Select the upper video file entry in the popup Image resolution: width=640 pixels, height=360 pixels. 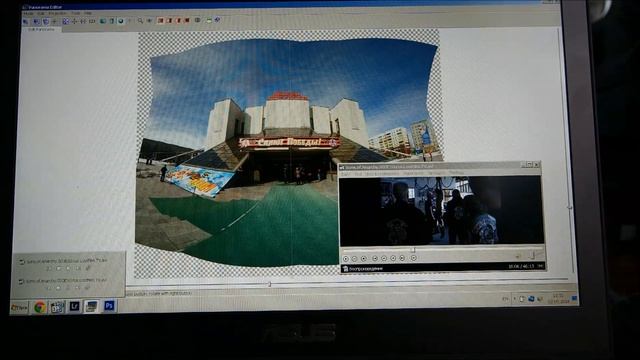pyautogui.click(x=64, y=261)
